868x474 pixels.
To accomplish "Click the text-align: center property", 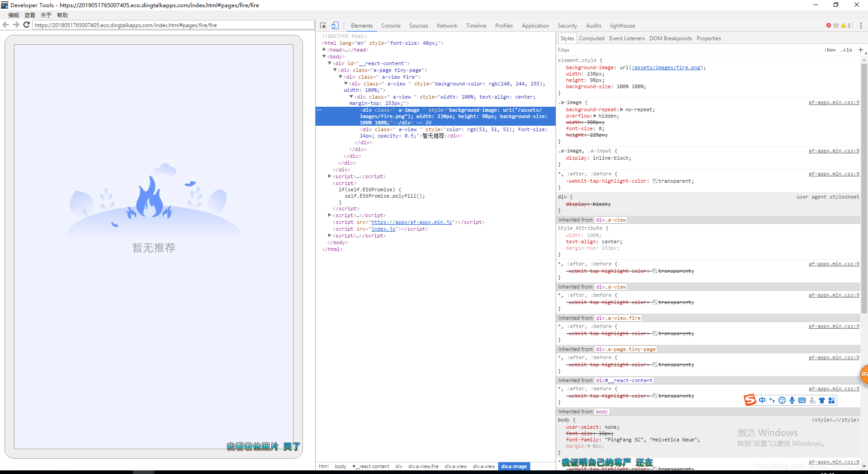I will pyautogui.click(x=594, y=242).
